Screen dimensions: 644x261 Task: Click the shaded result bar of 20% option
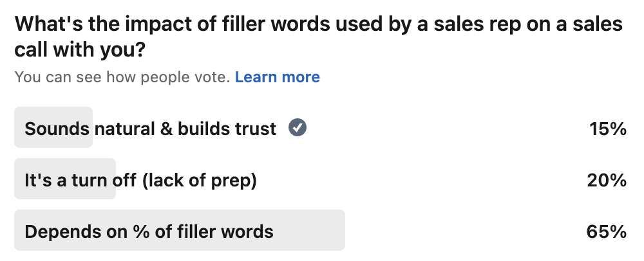[x=65, y=179]
